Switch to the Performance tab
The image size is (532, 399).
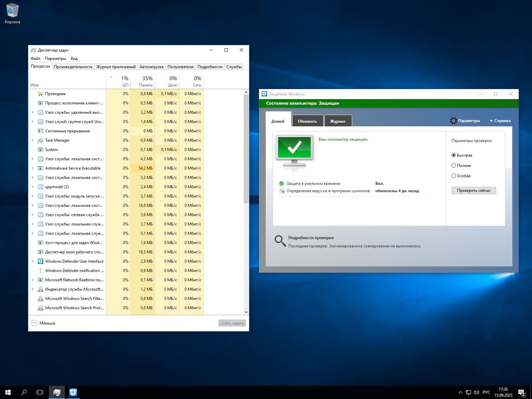[73, 67]
